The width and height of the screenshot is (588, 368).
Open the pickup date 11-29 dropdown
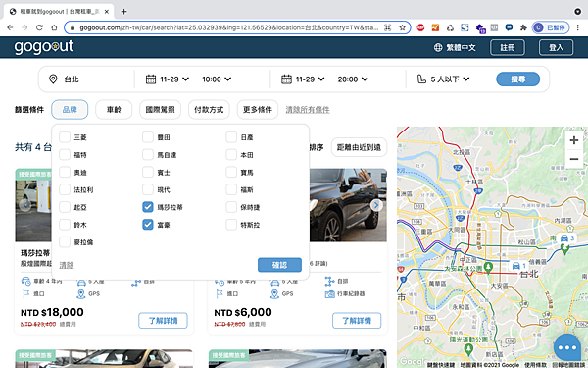tap(174, 79)
